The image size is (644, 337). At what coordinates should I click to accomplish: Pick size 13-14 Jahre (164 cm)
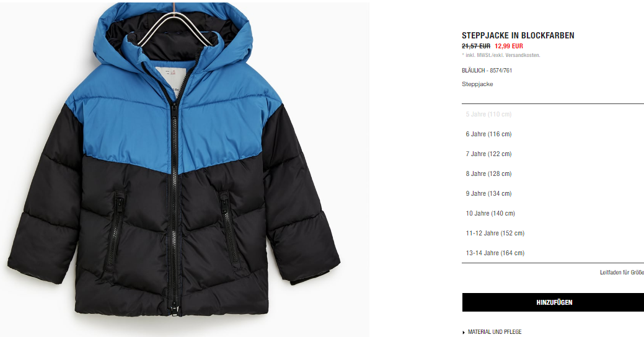point(553,253)
